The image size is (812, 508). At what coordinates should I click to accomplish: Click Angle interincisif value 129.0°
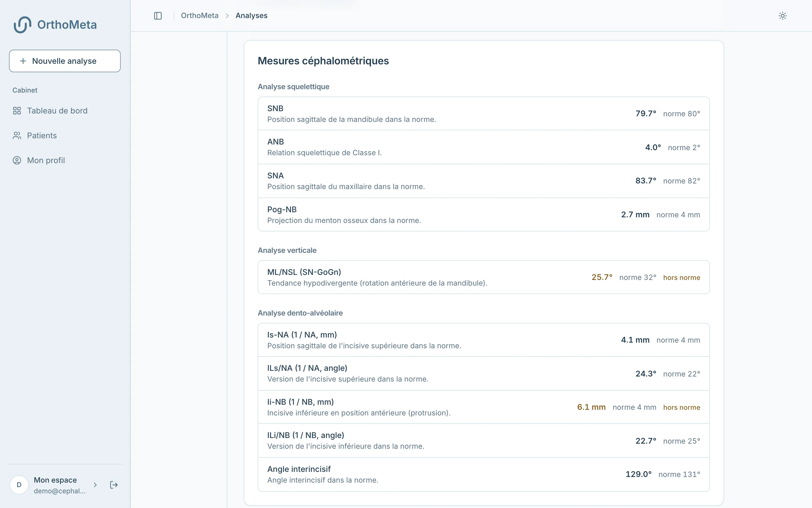point(639,474)
